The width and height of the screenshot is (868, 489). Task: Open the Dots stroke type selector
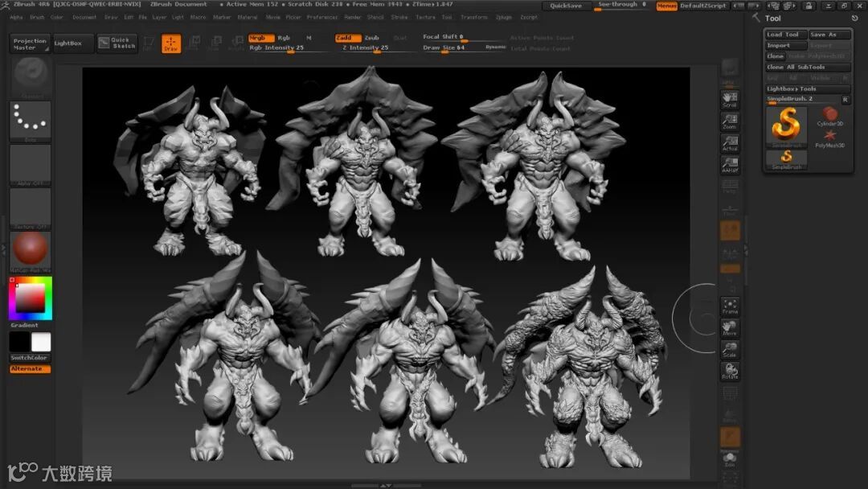click(31, 121)
